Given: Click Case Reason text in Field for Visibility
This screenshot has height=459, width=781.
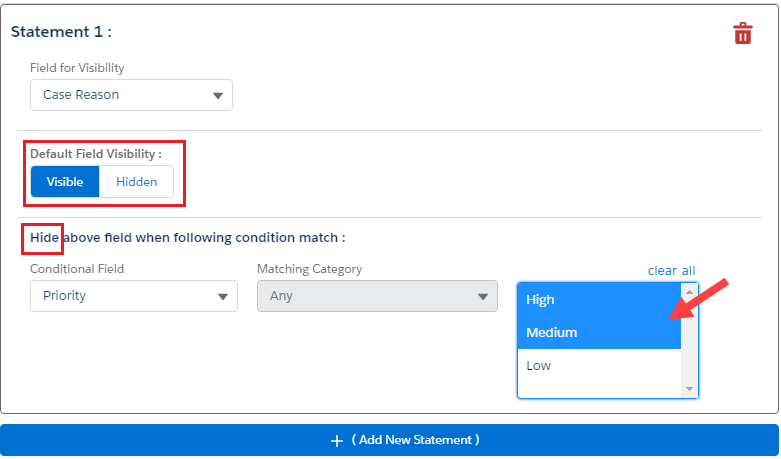Looking at the screenshot, I should point(81,95).
